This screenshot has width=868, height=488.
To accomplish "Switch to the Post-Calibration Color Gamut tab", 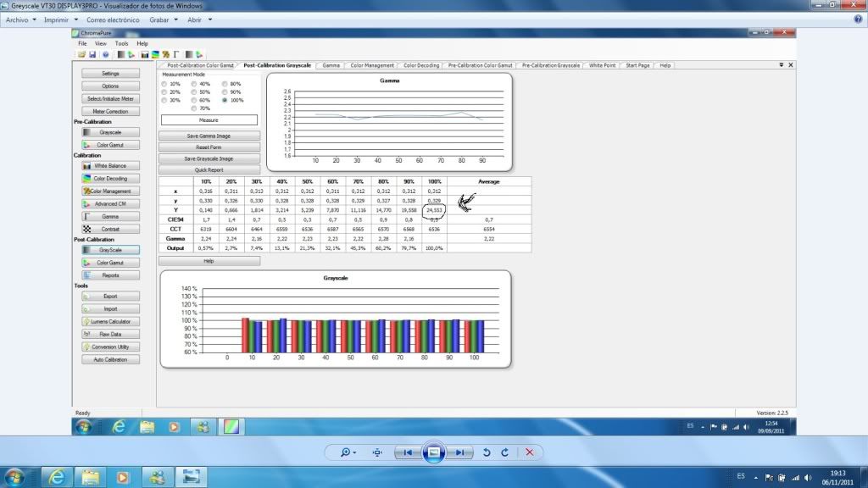I will click(200, 65).
